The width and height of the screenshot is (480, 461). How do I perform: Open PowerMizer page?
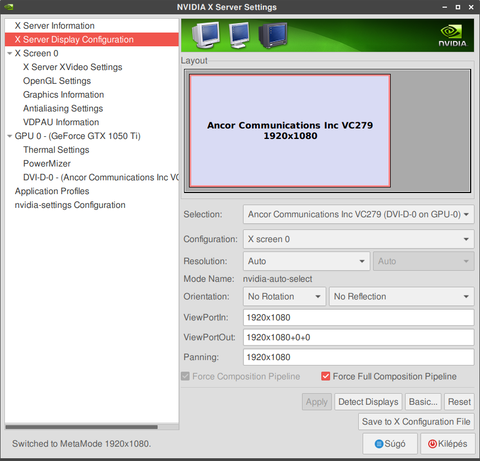tap(92, 163)
